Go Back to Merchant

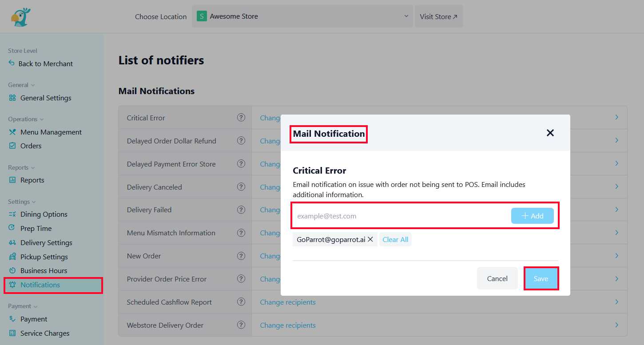pyautogui.click(x=40, y=63)
